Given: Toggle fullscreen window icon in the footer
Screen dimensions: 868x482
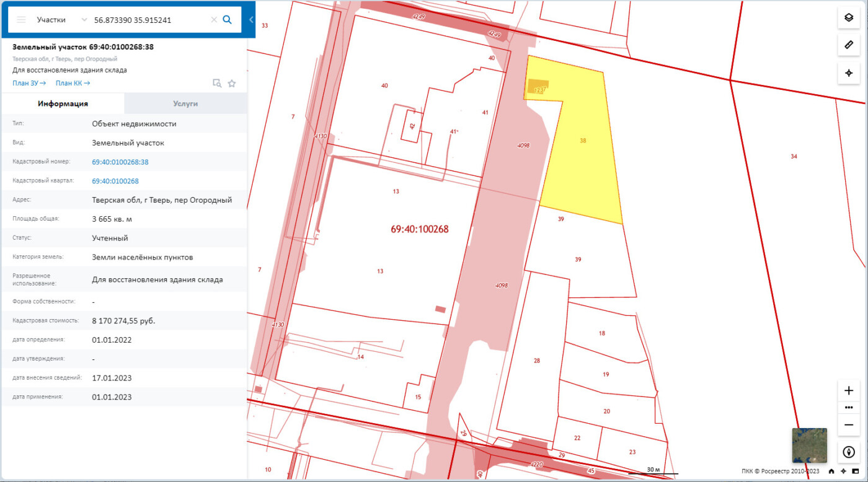Looking at the screenshot, I should tap(855, 471).
